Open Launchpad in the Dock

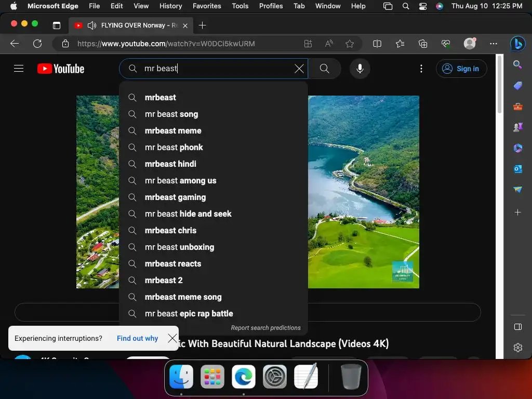212,377
